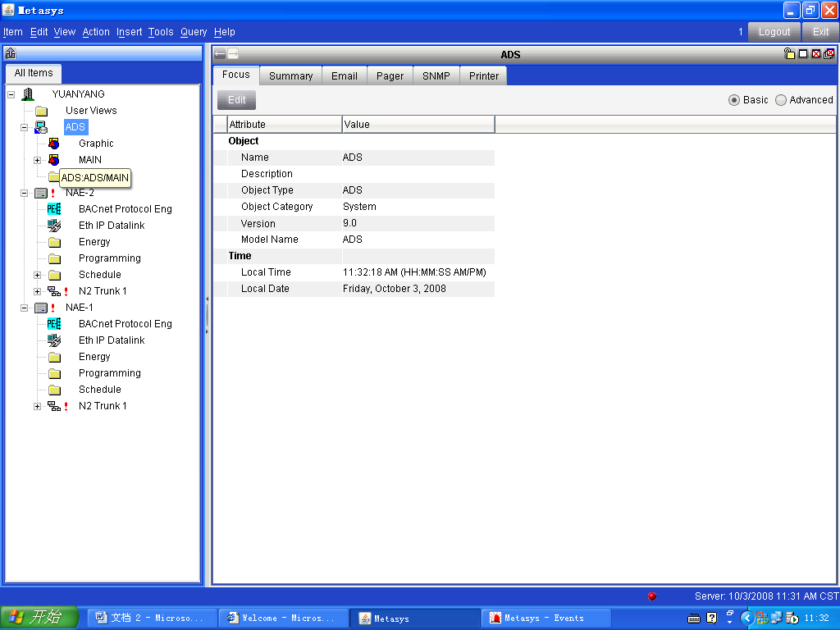Click the back arrow in ADS panel header
This screenshot has height=630, width=840.
(x=220, y=54)
